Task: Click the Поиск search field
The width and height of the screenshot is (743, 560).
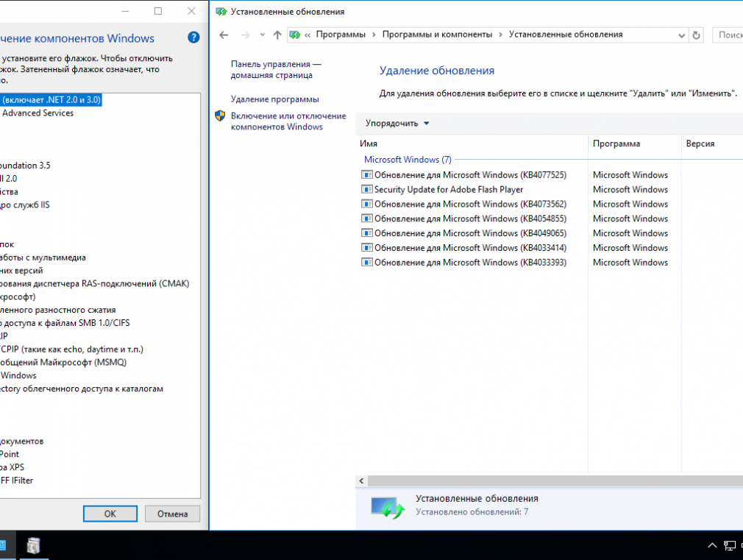Action: pyautogui.click(x=728, y=35)
